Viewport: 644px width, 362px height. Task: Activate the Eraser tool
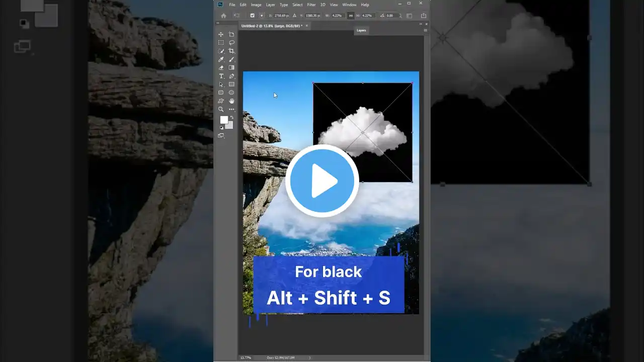pos(221,67)
